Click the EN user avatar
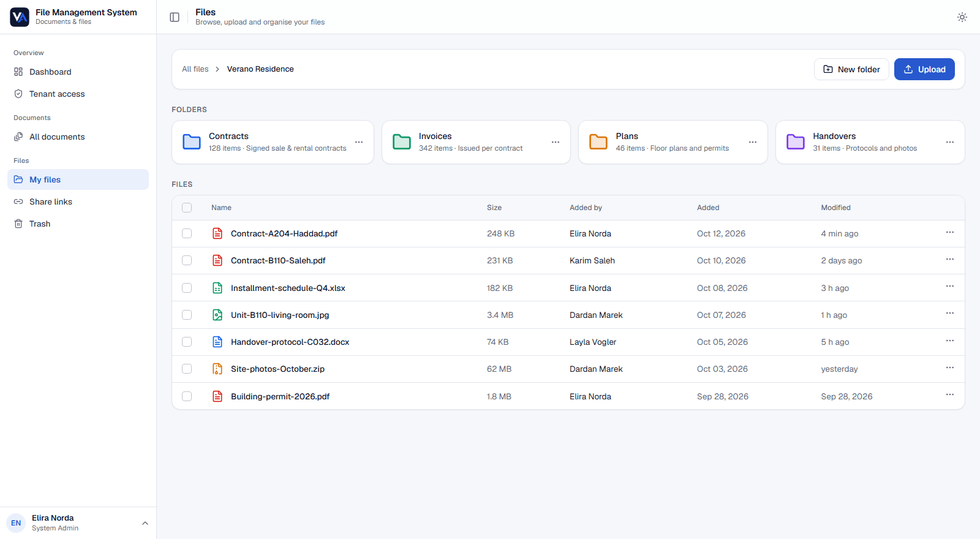 16,523
